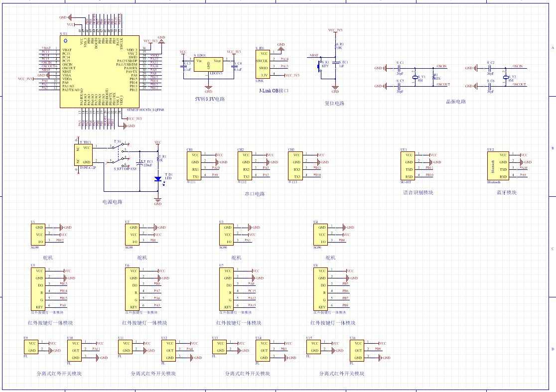The image size is (556, 392).
Task: Select the S_R1 10K pull-up resistor
Action: coord(335,47)
